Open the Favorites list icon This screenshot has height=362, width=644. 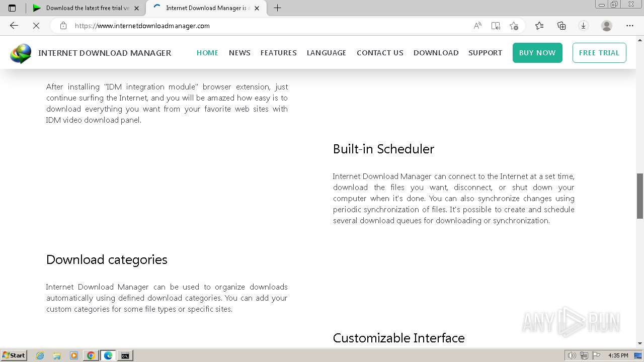(539, 26)
